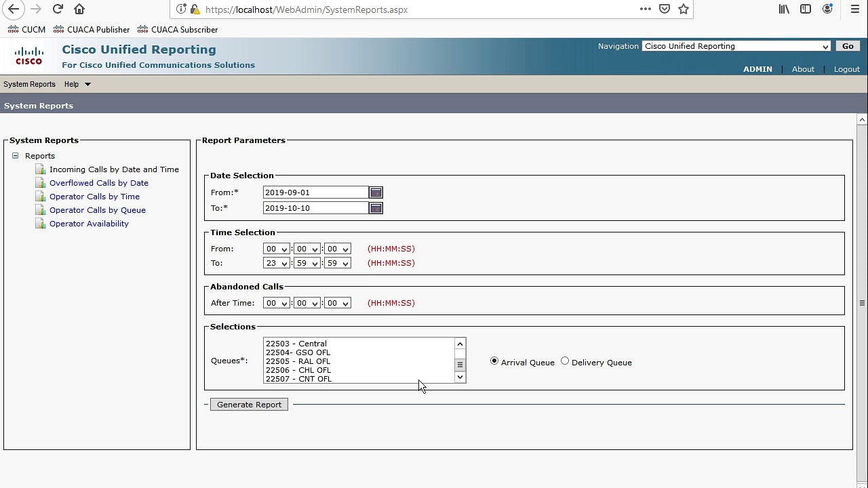This screenshot has width=868, height=488.
Task: Click the Logout link
Action: (846, 69)
